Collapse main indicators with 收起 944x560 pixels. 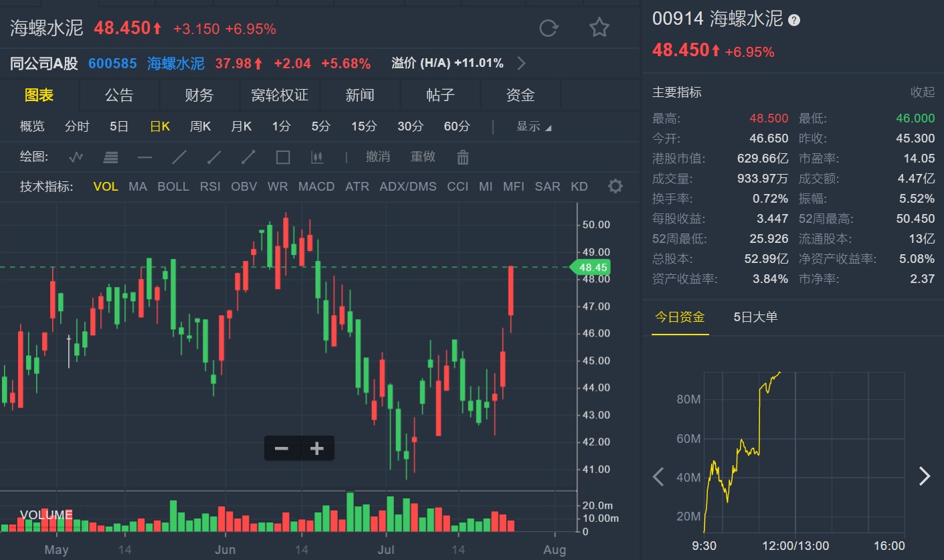(x=922, y=92)
